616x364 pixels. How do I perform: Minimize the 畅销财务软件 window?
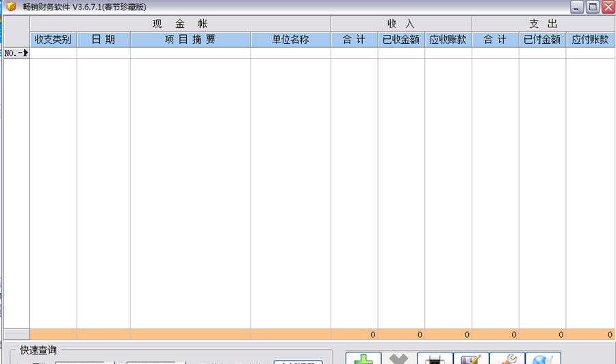[577, 7]
